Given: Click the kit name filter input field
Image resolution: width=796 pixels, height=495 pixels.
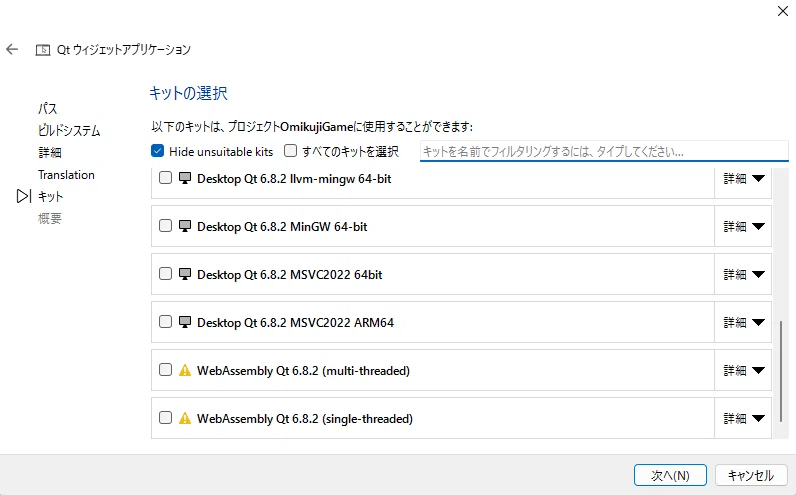Looking at the screenshot, I should (604, 151).
